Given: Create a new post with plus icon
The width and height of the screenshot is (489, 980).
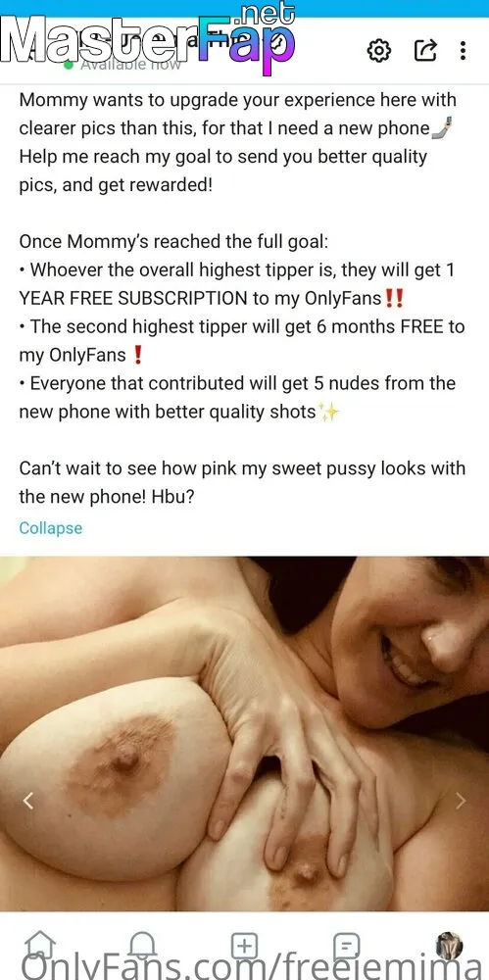Looking at the screenshot, I should [245, 946].
